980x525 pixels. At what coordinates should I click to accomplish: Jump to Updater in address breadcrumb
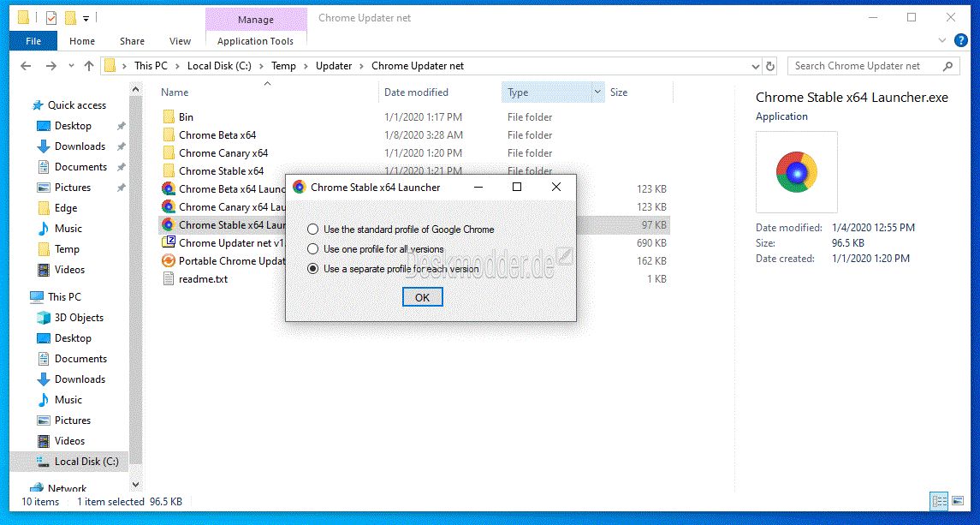334,66
